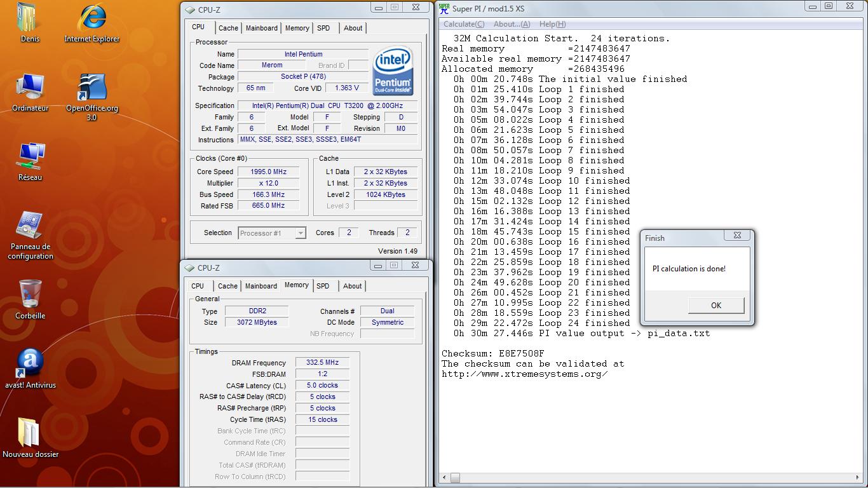Click the Intel Pentium logo in CPU-Z

(393, 71)
